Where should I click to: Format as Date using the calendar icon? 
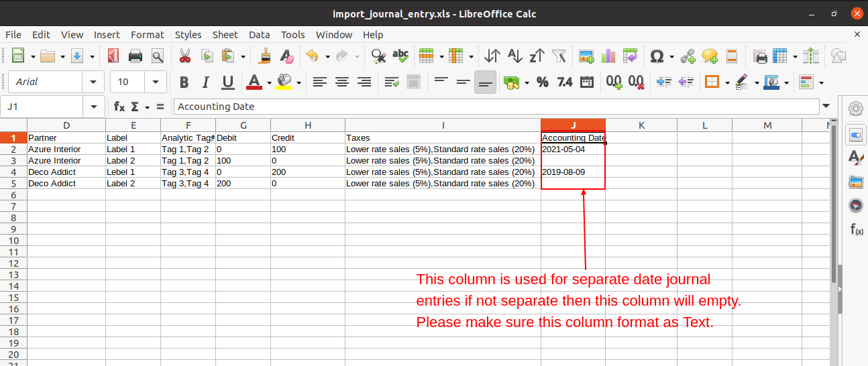click(586, 82)
